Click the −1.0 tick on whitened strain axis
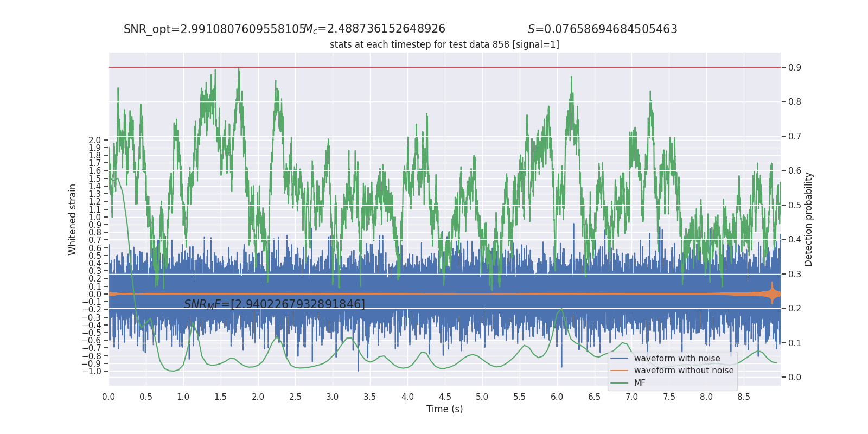The image size is (868, 434). pos(92,371)
